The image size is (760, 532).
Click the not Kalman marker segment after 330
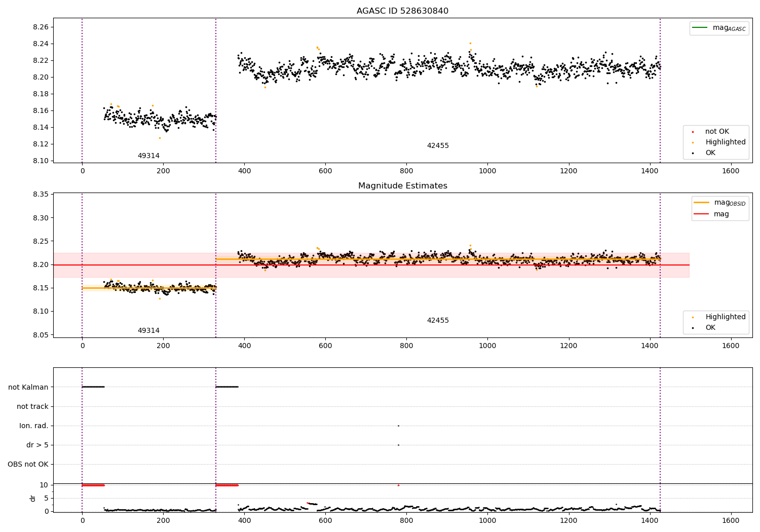pos(227,387)
